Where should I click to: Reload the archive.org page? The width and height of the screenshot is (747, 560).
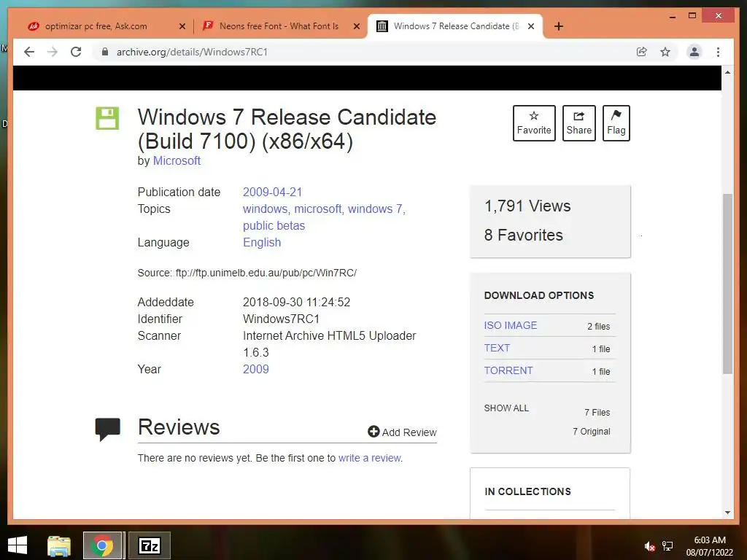pyautogui.click(x=76, y=52)
